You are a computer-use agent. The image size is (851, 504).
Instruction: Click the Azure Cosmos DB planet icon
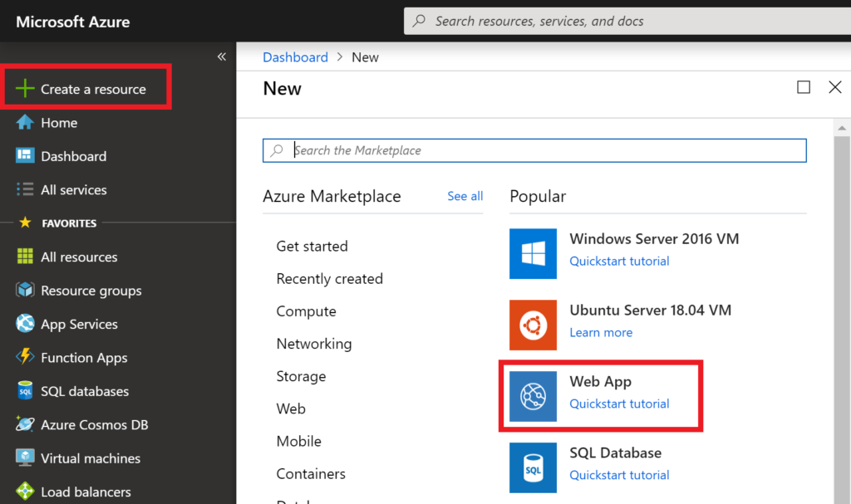[x=25, y=424]
